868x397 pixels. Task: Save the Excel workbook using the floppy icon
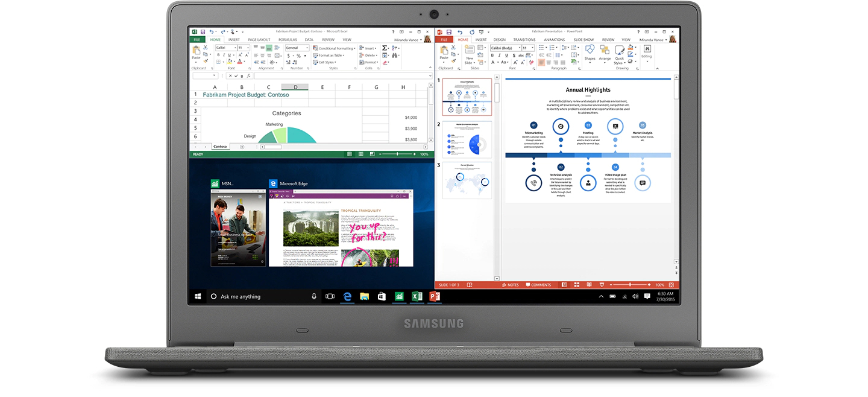pyautogui.click(x=203, y=31)
